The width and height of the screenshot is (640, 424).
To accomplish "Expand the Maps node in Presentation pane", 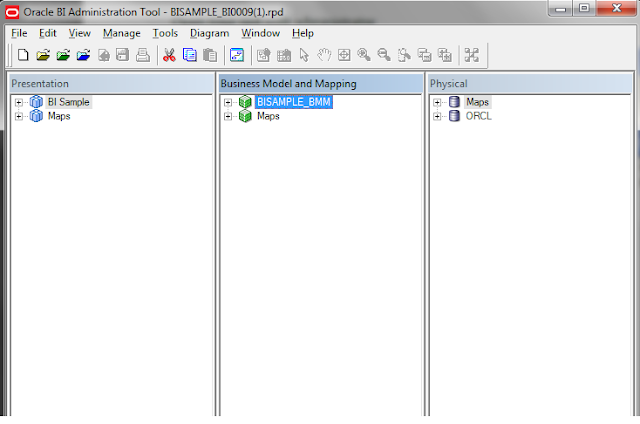I will [18, 117].
